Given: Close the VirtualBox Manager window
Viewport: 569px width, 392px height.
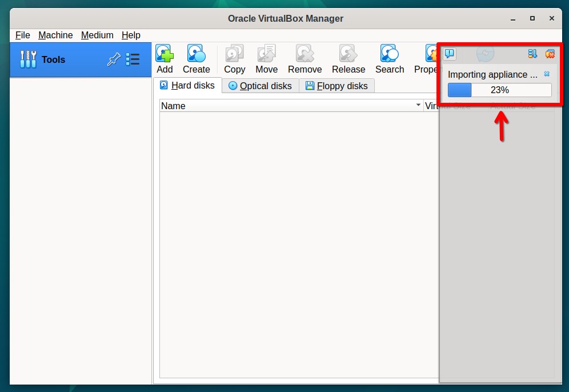Looking at the screenshot, I should [x=552, y=18].
